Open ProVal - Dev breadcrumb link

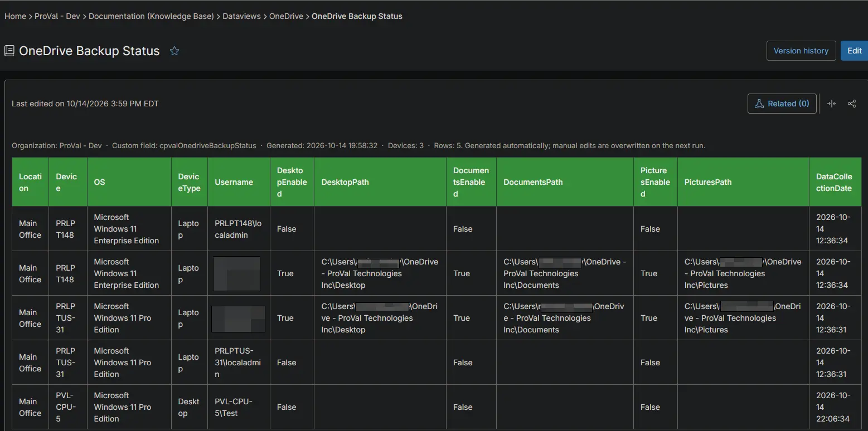click(x=57, y=16)
